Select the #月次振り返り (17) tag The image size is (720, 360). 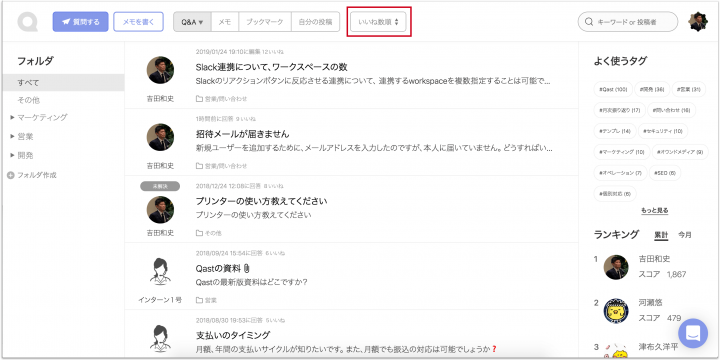tap(619, 110)
